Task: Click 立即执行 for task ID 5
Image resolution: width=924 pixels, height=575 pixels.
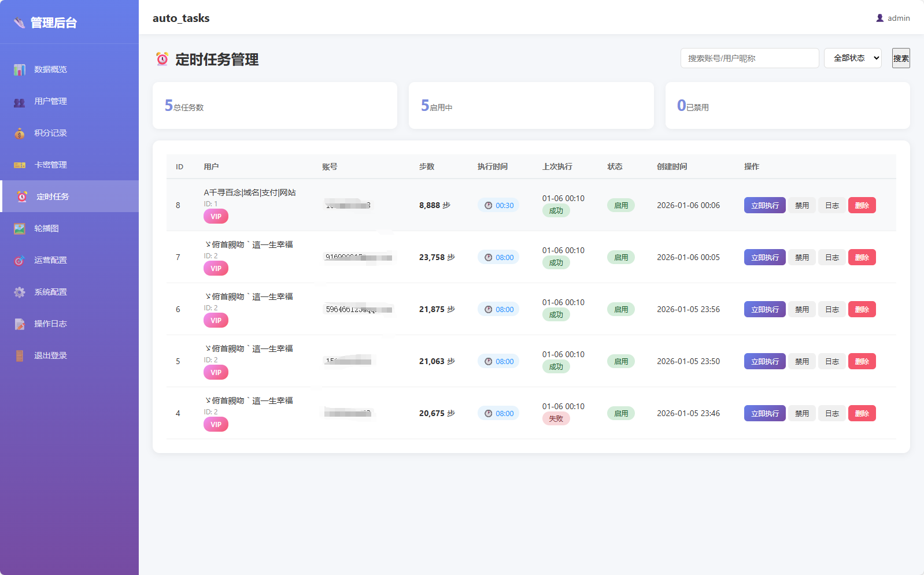Action: pos(764,361)
